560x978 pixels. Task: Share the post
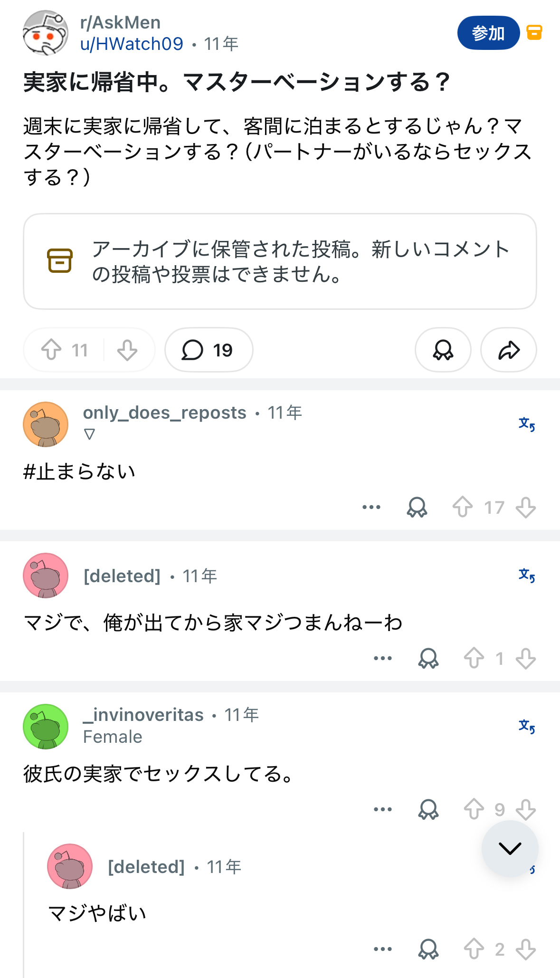508,350
